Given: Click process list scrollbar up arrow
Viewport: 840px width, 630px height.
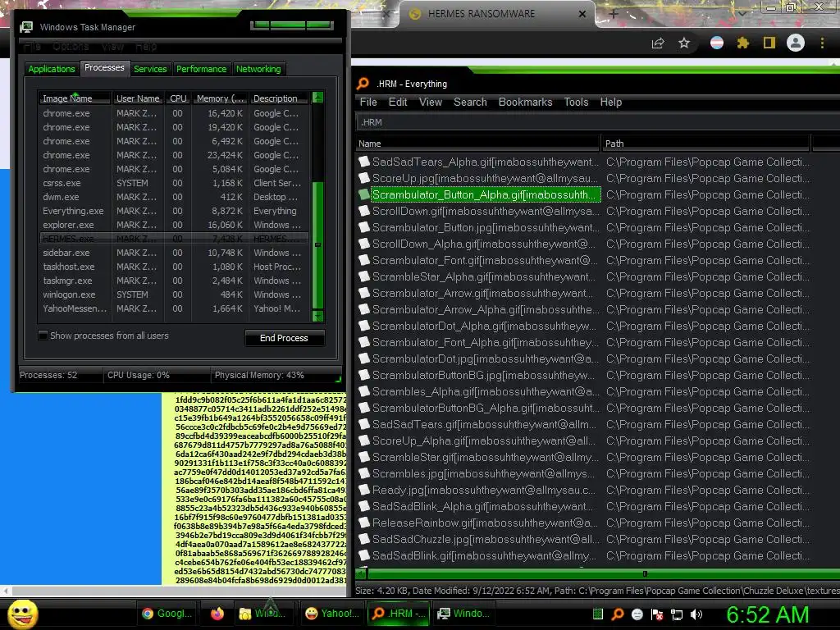Looking at the screenshot, I should coord(317,97).
